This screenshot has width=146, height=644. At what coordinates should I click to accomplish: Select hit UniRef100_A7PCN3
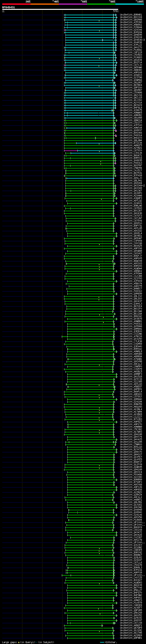click(131, 22)
